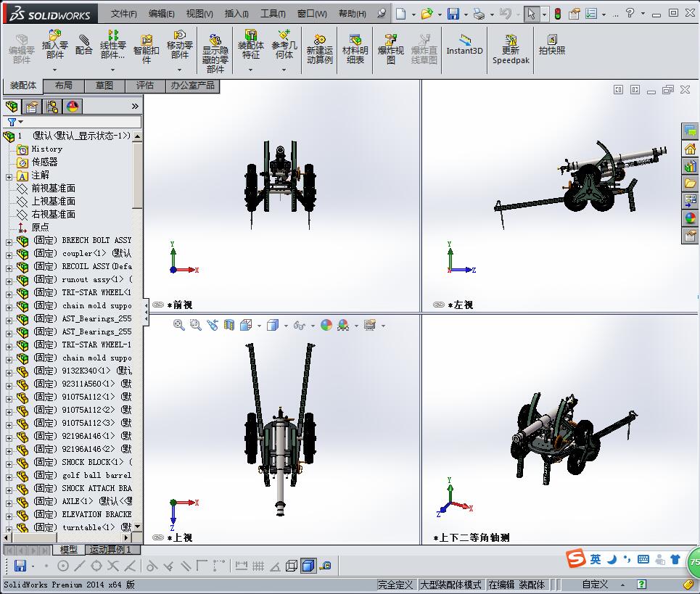Click Show Hidden Components (显示隐藏的零部件)
The image size is (700, 594).
point(215,53)
